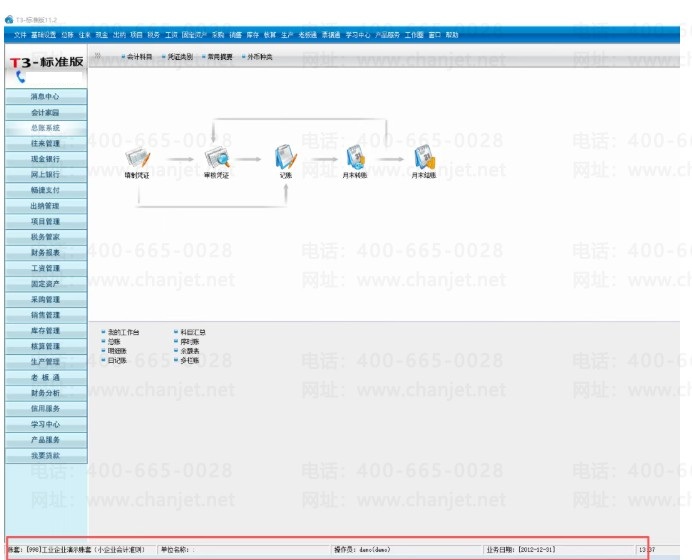Select 现金银行 in the sidebar
692x560 pixels.
pyautogui.click(x=46, y=159)
